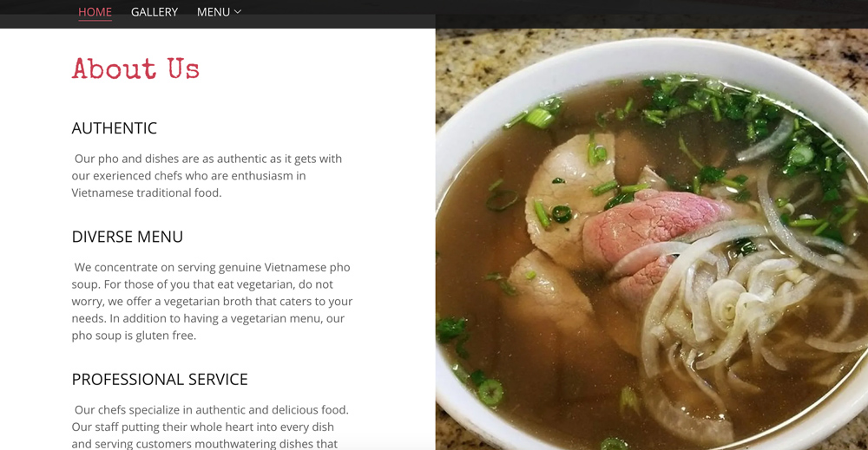
Task: Open the HOME navigation link
Action: click(95, 11)
